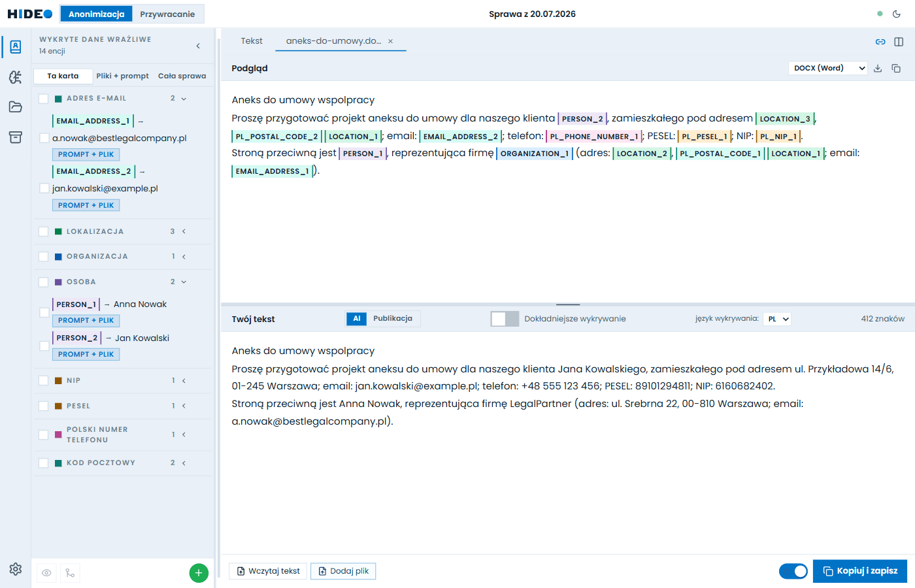This screenshot has width=915, height=588.
Task: Click the HIDE logo
Action: 30,14
